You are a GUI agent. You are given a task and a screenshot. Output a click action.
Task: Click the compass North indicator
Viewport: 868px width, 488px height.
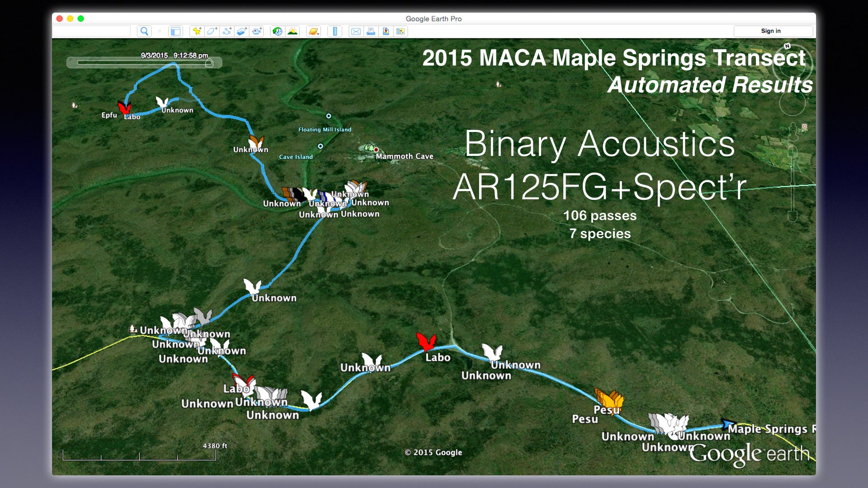pyautogui.click(x=787, y=46)
